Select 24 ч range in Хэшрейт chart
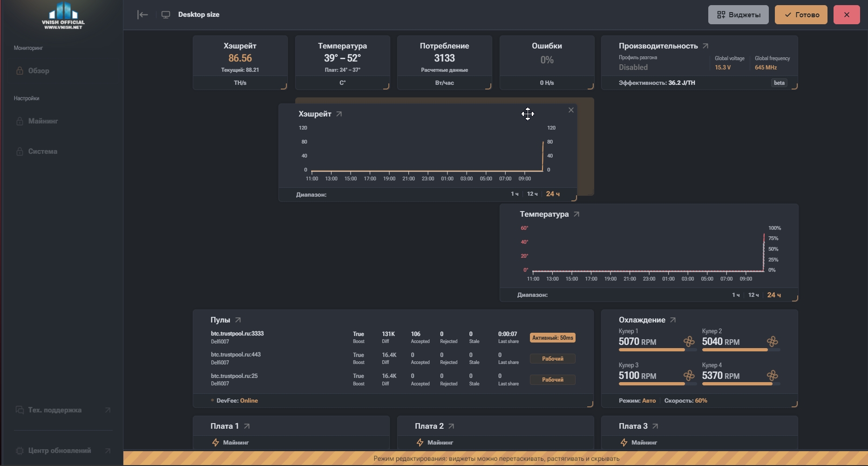868x466 pixels. click(x=553, y=194)
